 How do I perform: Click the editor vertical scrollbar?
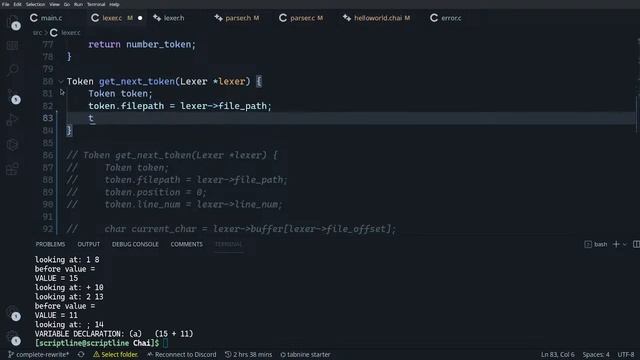coord(637,114)
